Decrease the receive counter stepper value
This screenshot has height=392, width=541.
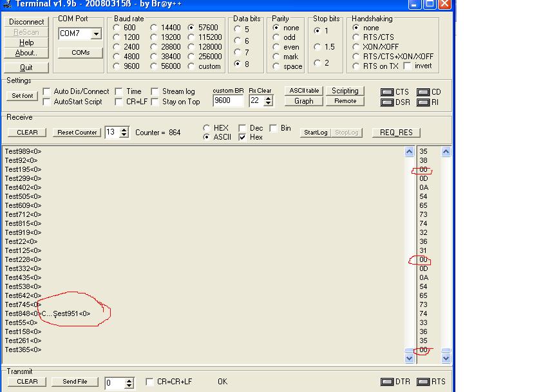[x=124, y=135]
